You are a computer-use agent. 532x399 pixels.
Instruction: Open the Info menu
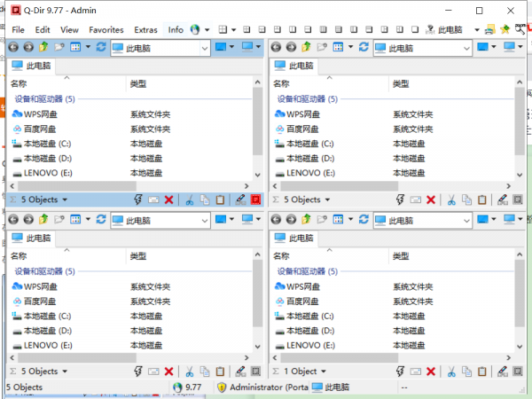tap(176, 30)
